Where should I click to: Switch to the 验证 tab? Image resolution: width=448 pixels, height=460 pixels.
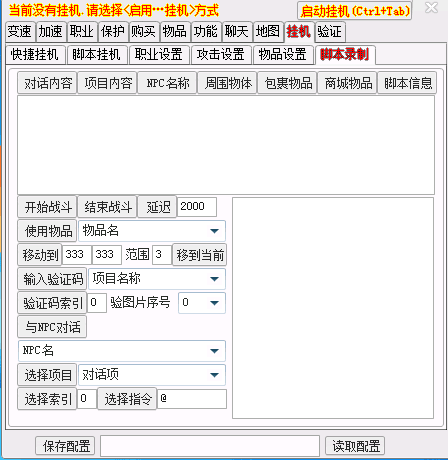pyautogui.click(x=329, y=32)
